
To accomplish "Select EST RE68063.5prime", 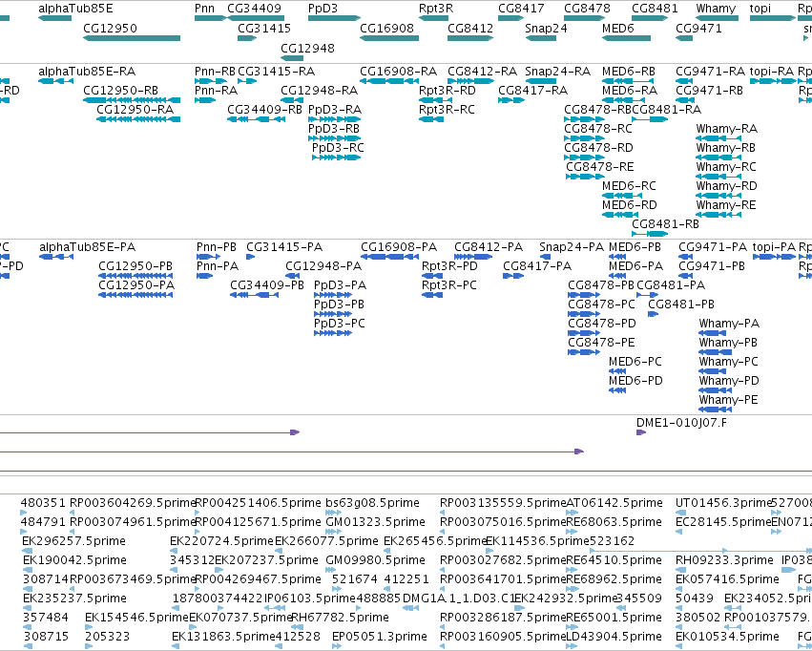I will [x=614, y=522].
